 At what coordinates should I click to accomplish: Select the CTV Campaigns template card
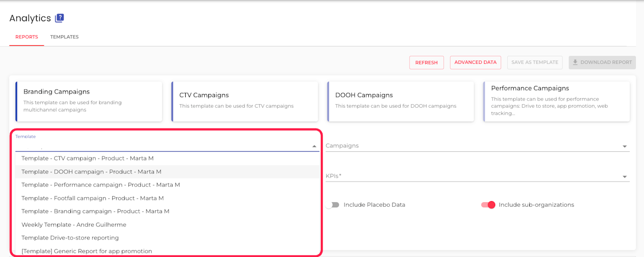click(x=245, y=101)
